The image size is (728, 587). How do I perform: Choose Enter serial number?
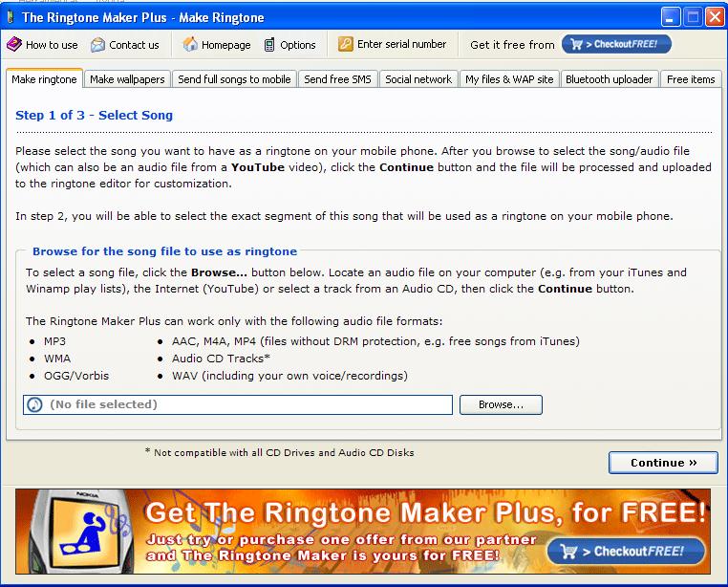pyautogui.click(x=393, y=44)
